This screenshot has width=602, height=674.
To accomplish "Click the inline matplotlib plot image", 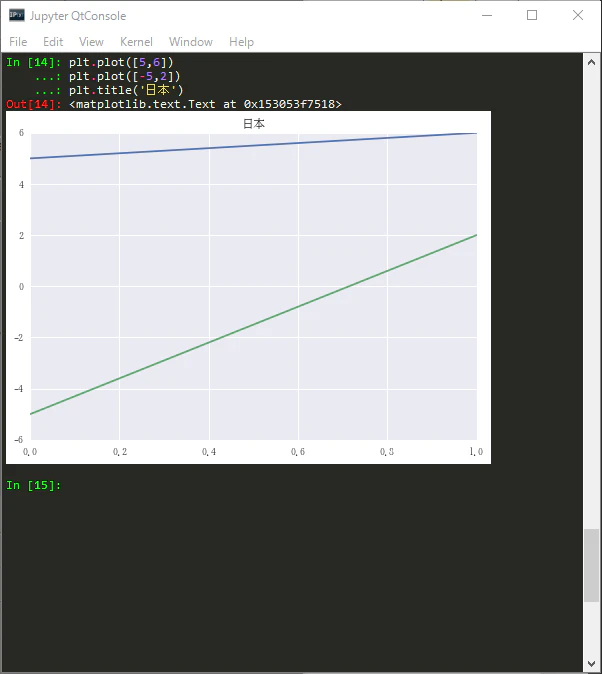I will coord(248,287).
